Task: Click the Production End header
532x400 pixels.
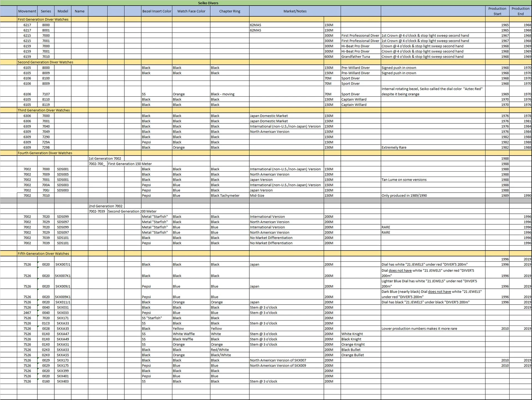Action: click(520, 11)
